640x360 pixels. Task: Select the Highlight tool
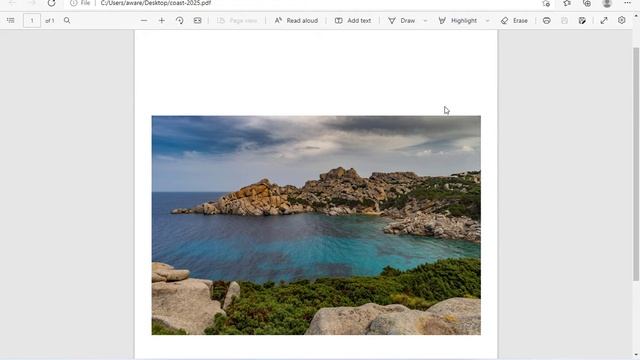458,20
